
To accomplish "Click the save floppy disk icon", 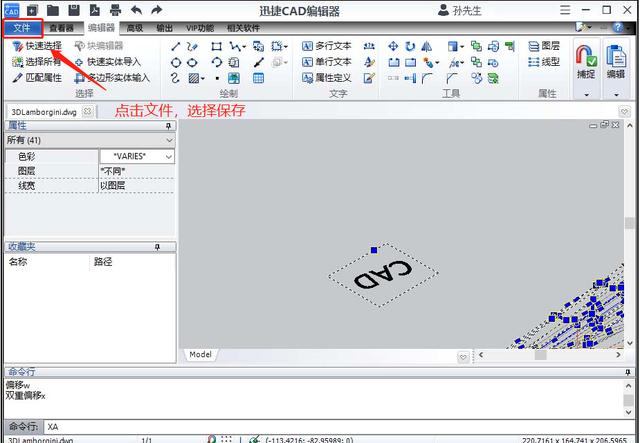I will (74, 10).
